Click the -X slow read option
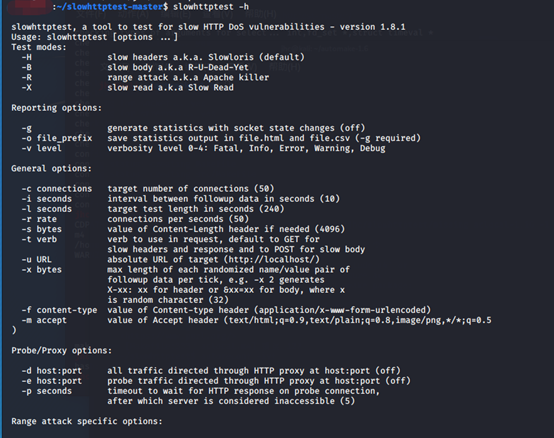Image resolution: width=554 pixels, height=438 pixels. [128, 87]
